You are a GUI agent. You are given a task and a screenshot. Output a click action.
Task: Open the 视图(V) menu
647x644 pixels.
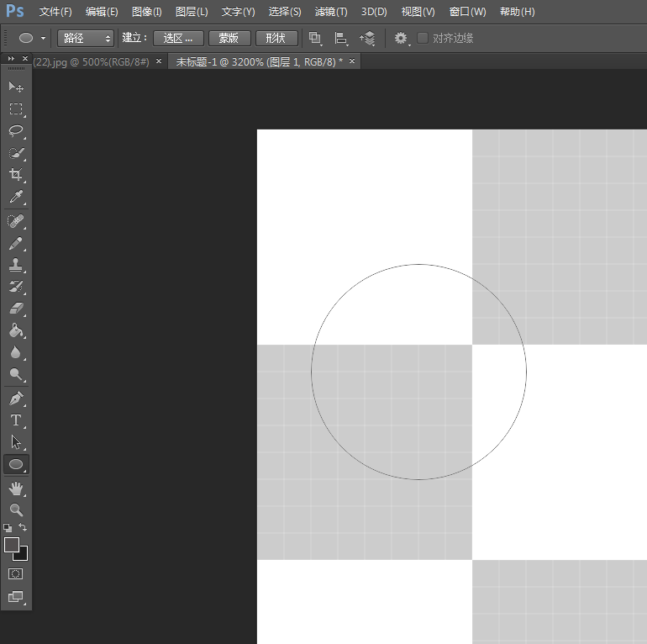click(418, 12)
